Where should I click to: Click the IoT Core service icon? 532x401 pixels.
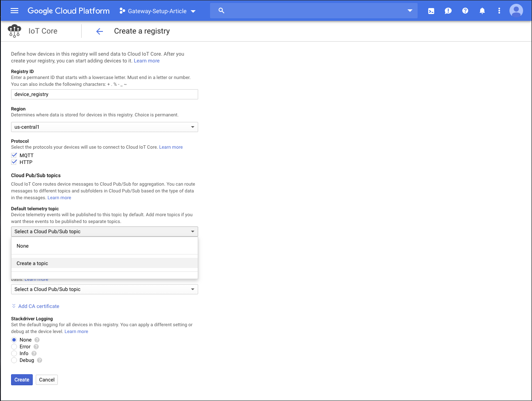click(14, 31)
